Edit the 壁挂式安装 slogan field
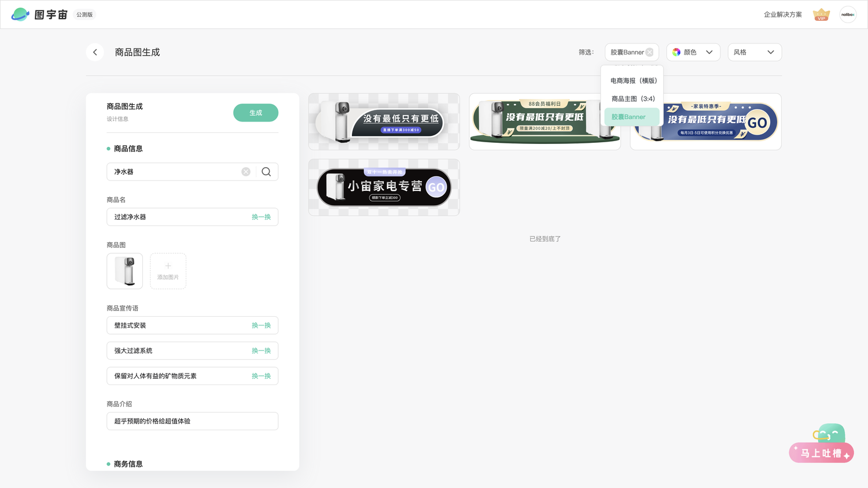 (x=192, y=326)
